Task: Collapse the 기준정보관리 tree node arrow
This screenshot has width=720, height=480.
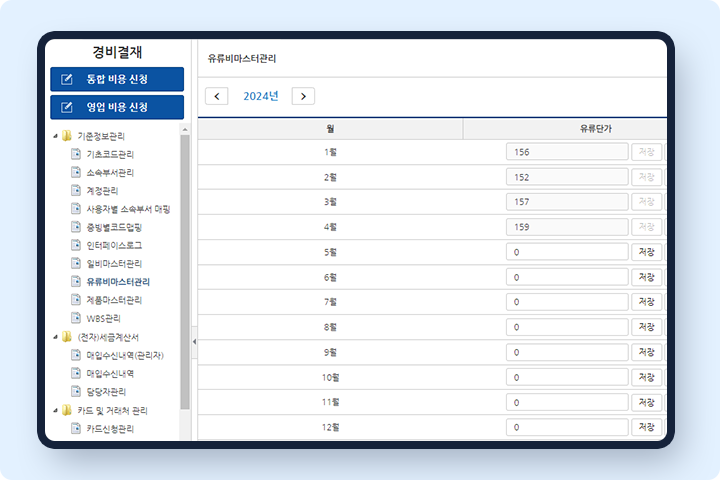Action: pos(56,136)
